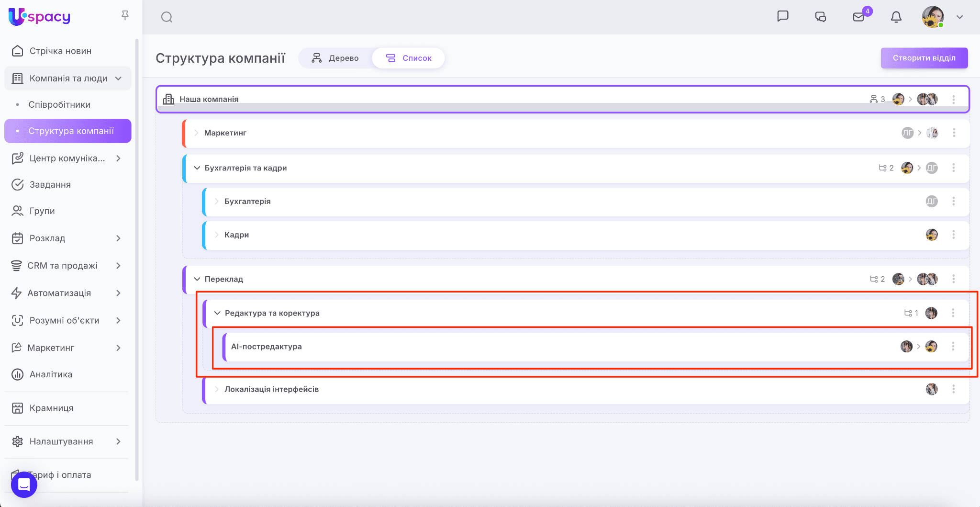The width and height of the screenshot is (980, 507).
Task: Collapse the Бухгалтерія та кадри department
Action: pyautogui.click(x=197, y=168)
